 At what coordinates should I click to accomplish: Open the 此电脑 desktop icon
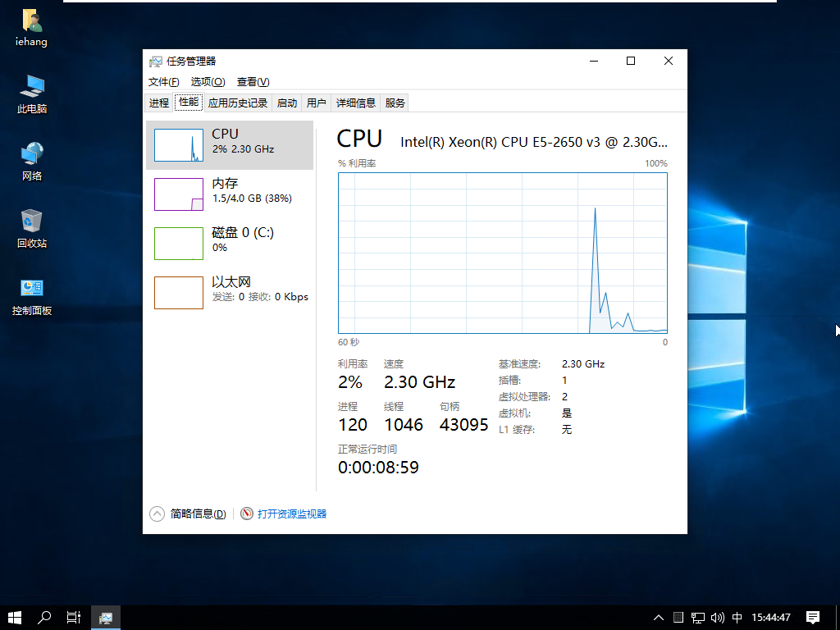tap(31, 92)
